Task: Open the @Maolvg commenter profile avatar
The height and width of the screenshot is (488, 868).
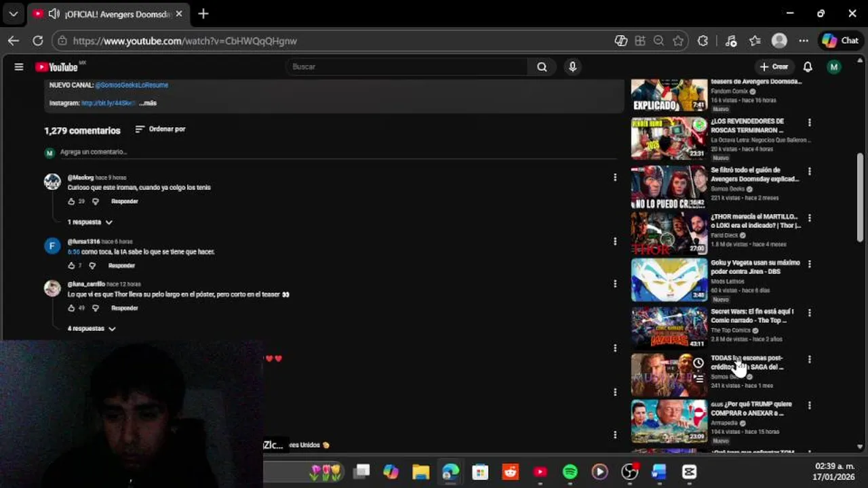Action: click(52, 182)
